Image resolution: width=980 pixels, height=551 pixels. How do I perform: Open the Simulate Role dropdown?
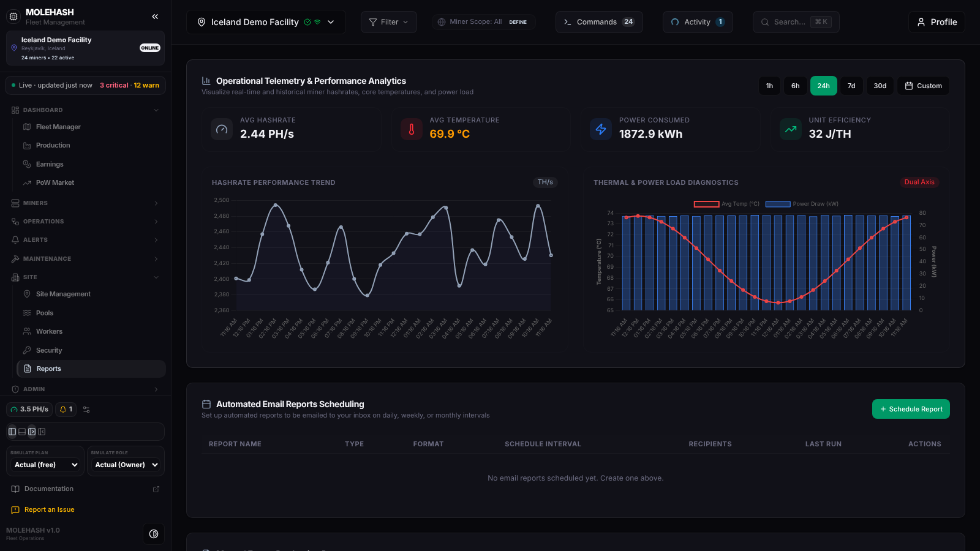(126, 465)
